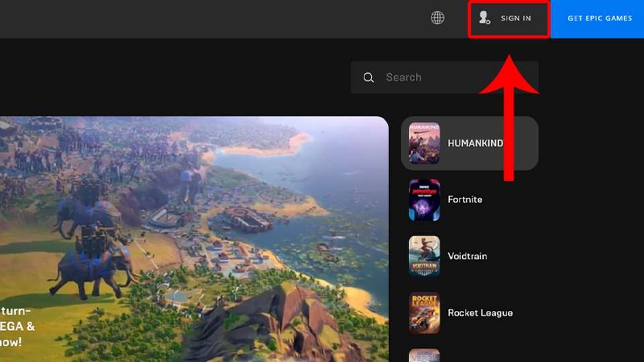This screenshot has width=644, height=362.
Task: Click the magnifying glass search icon
Action: [368, 78]
